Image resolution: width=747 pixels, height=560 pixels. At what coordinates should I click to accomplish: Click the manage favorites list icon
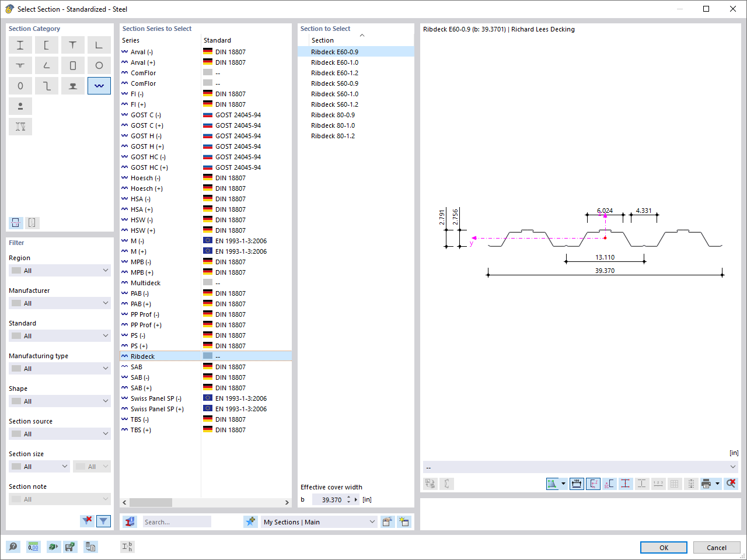coord(387,521)
